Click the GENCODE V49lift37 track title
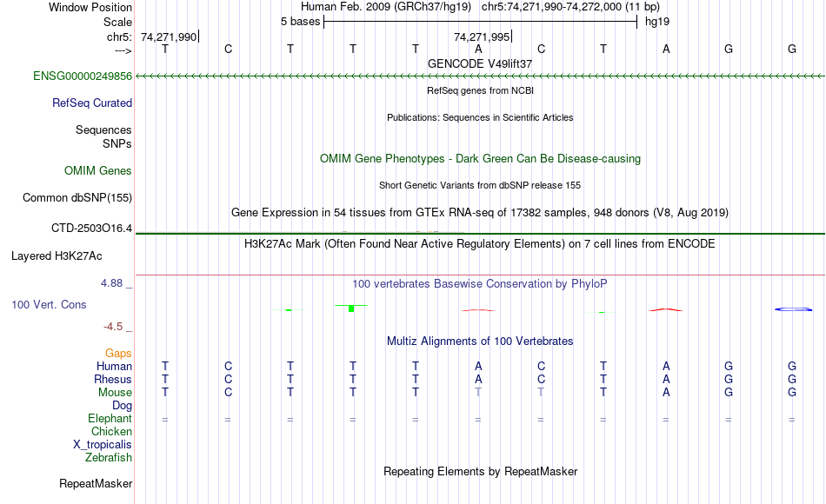 pos(480,63)
